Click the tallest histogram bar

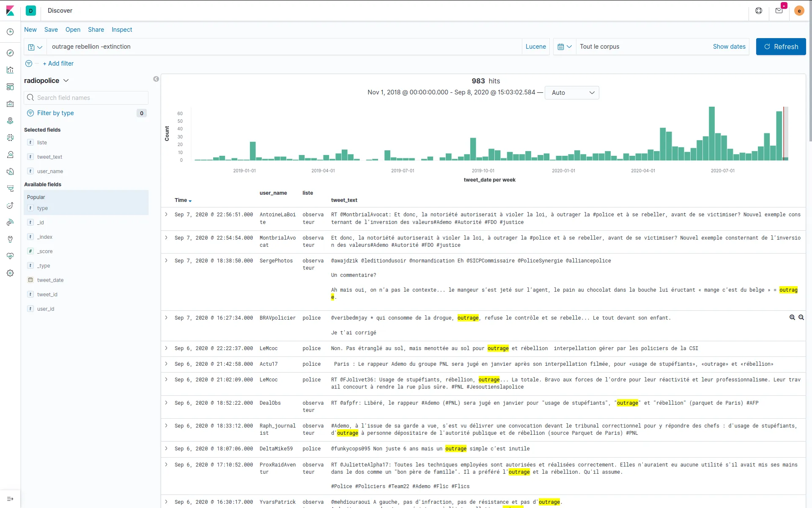click(712, 133)
